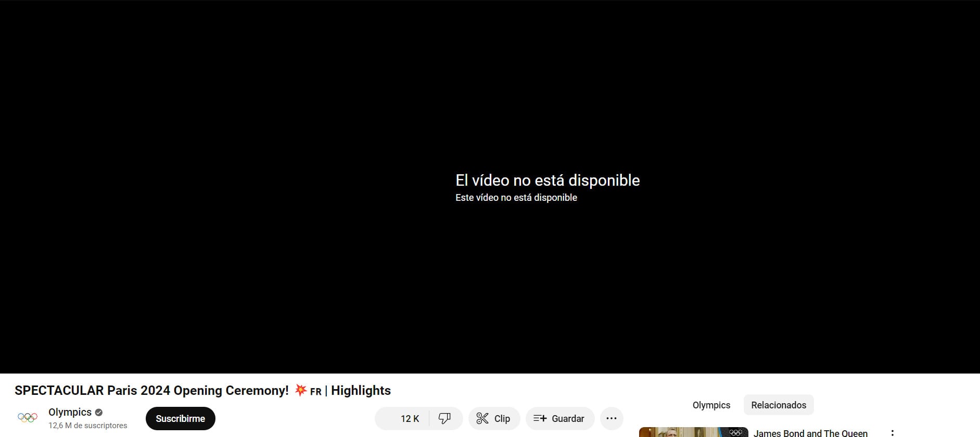Click 'Este vídeo no está disponible' subtext
Image resolution: width=980 pixels, height=437 pixels.
click(516, 198)
